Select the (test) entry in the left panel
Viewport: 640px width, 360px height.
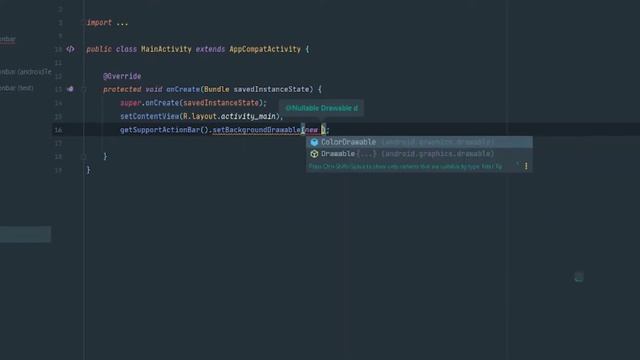click(17, 88)
